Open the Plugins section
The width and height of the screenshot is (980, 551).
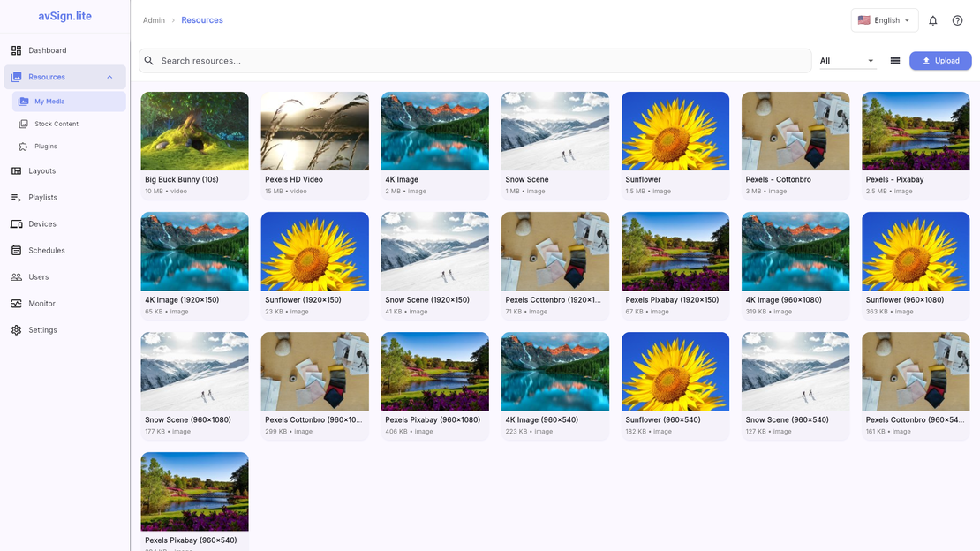coord(46,147)
